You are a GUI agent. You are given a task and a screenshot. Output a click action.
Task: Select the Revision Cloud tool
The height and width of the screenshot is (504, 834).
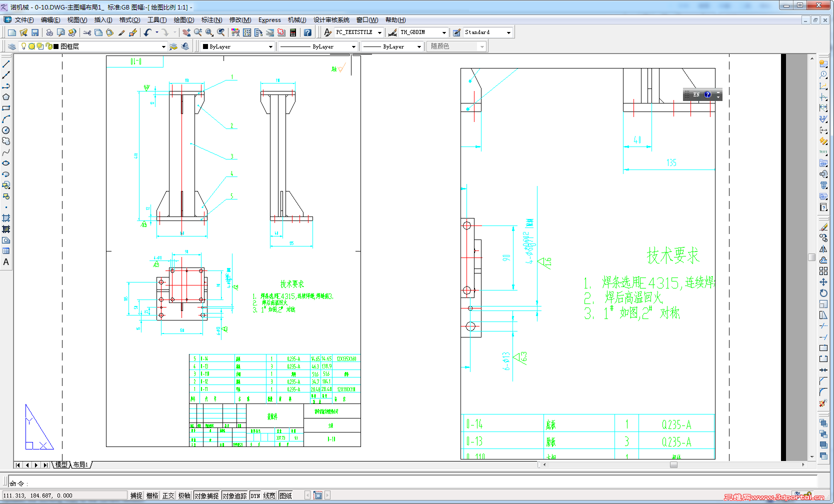coord(6,141)
